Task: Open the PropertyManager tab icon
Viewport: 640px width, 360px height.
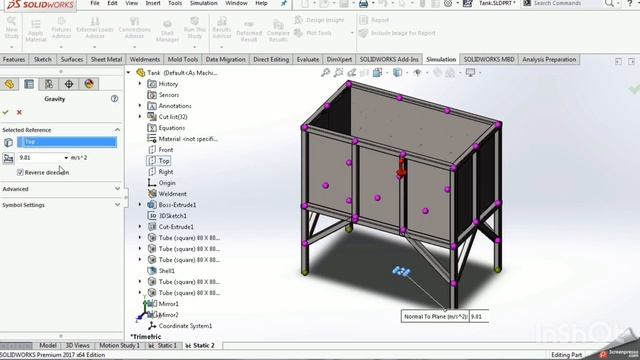Action: (x=29, y=84)
